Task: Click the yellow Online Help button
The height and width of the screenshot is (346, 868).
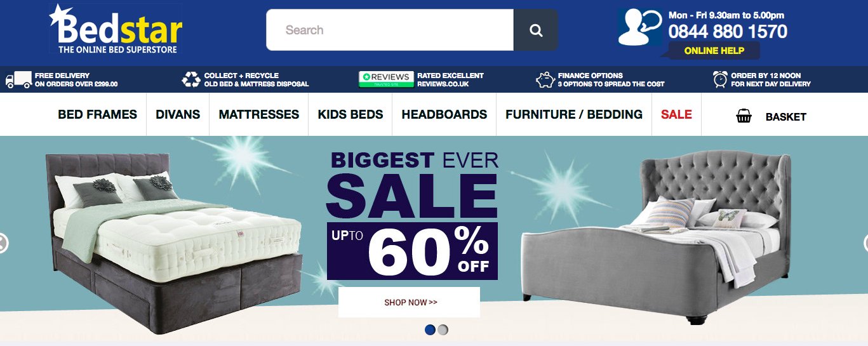Action: (x=714, y=51)
